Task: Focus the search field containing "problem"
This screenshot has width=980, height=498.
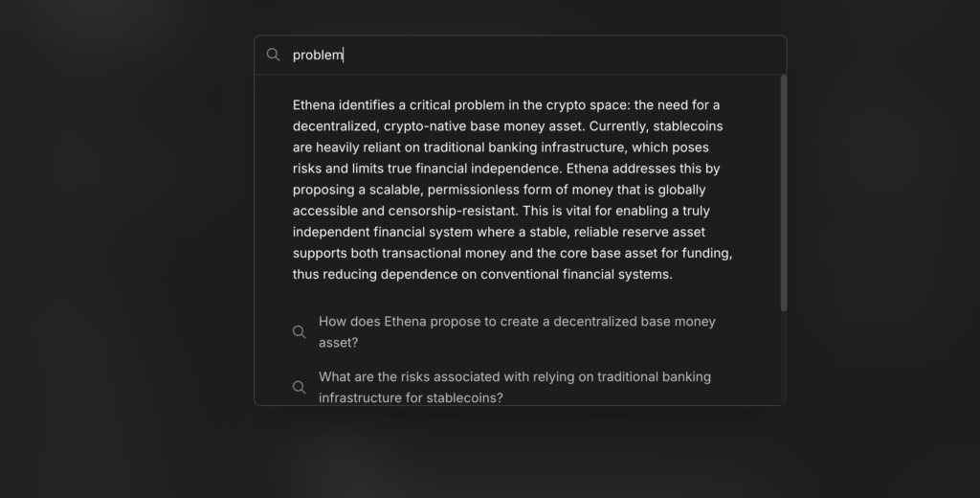Action: tap(520, 55)
